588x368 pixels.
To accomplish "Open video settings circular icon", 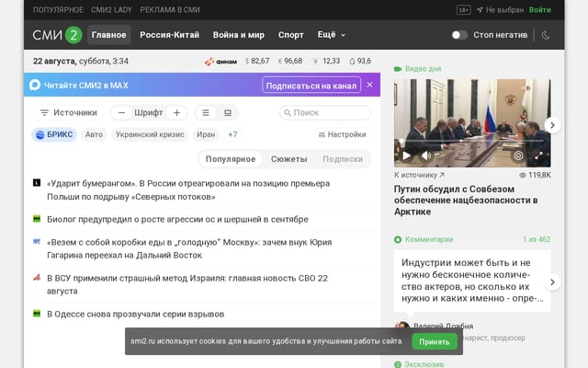I will pyautogui.click(x=518, y=155).
